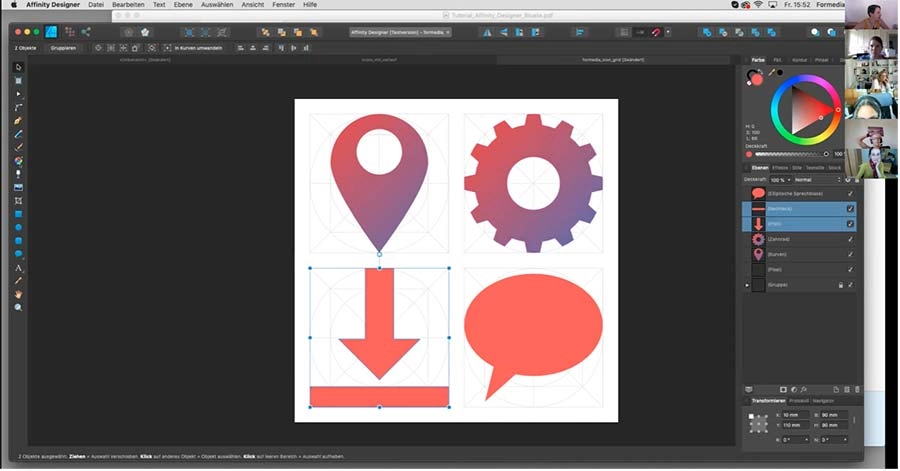Open the Ebene menu
This screenshot has width=900, height=471.
pos(184,5)
